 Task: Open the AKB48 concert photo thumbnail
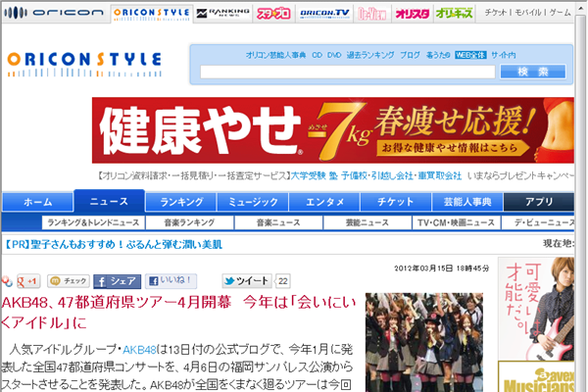click(x=424, y=342)
